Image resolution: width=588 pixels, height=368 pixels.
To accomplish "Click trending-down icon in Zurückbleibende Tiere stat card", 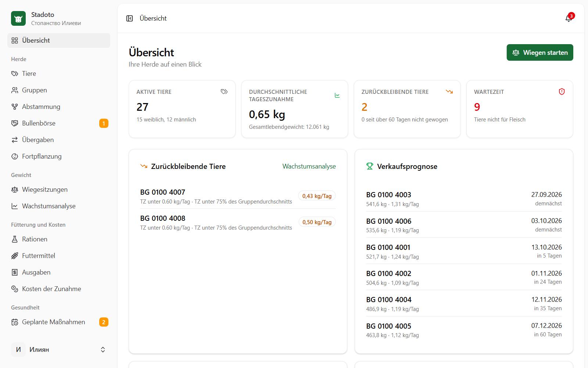I will tap(449, 92).
